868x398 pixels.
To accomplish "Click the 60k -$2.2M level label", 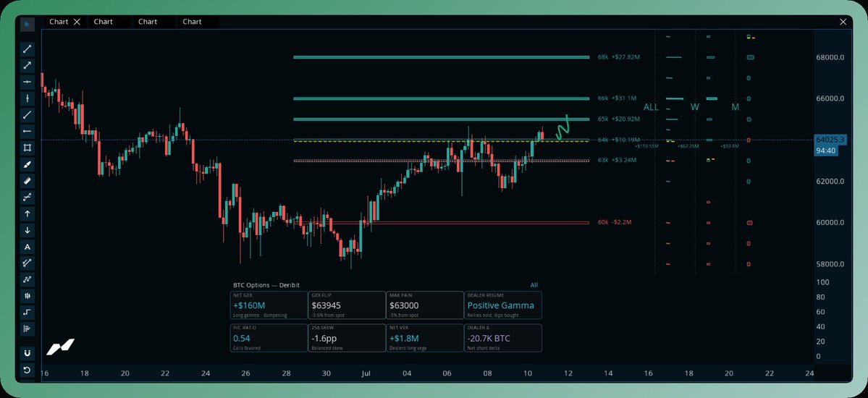I will pyautogui.click(x=615, y=223).
